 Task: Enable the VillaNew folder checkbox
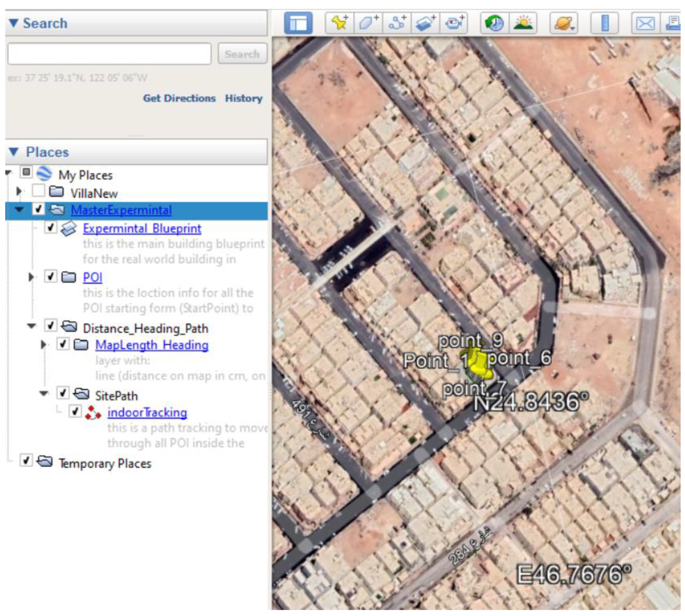tap(38, 191)
